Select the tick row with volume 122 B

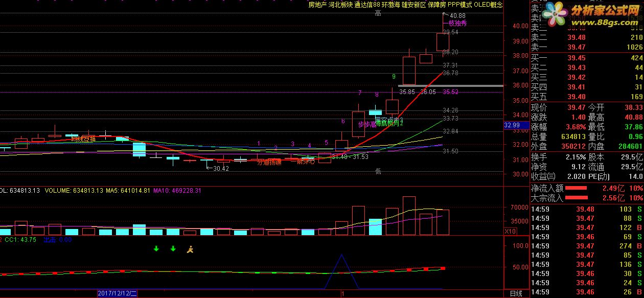coord(587,227)
